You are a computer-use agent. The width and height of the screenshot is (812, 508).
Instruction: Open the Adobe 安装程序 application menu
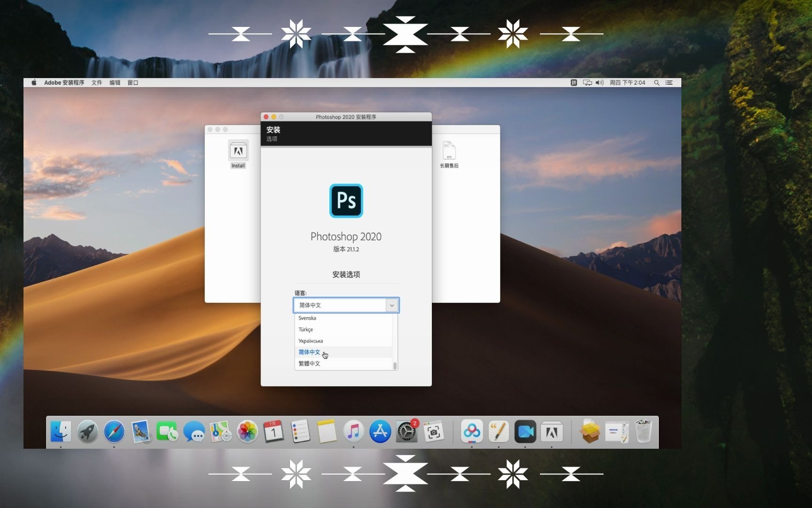tap(64, 82)
